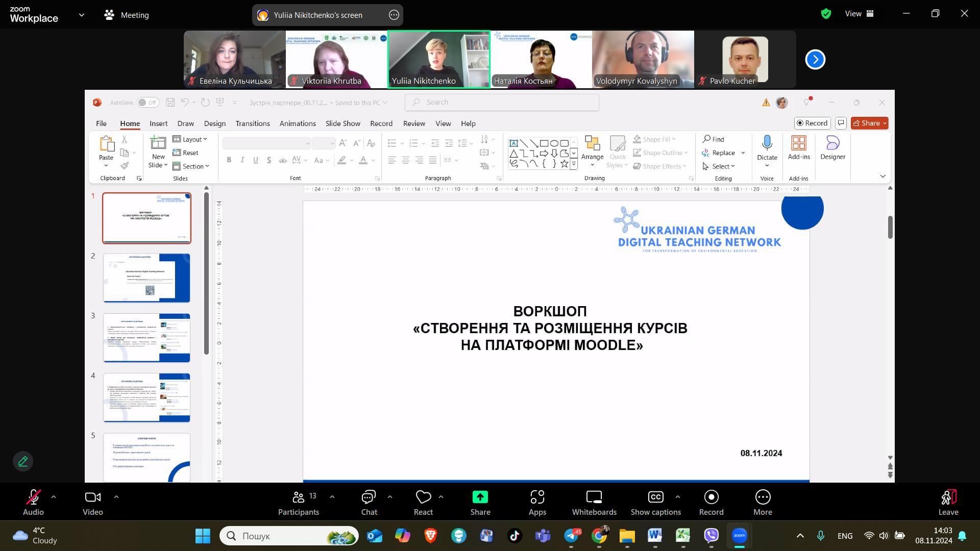This screenshot has width=980, height=551.
Task: Open Telegram from the taskbar
Action: click(x=572, y=536)
